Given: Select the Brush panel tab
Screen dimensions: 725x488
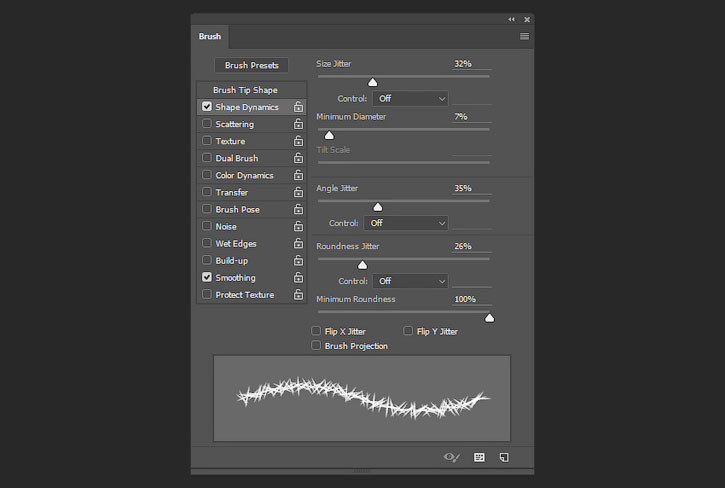Looking at the screenshot, I should point(210,36).
